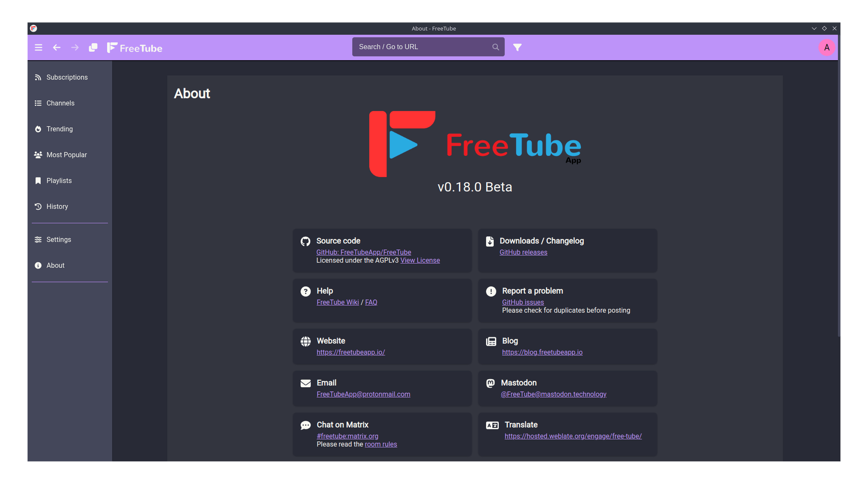Click the Search / Go to URL field
Screen dimensions: 868x494
420,47
